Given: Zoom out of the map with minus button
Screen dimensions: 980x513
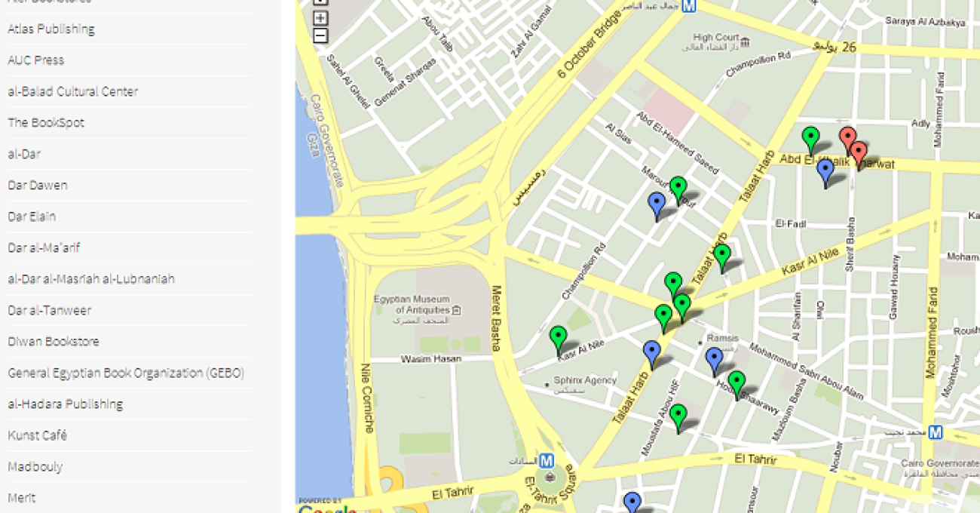Looking at the screenshot, I should pyautogui.click(x=320, y=35).
